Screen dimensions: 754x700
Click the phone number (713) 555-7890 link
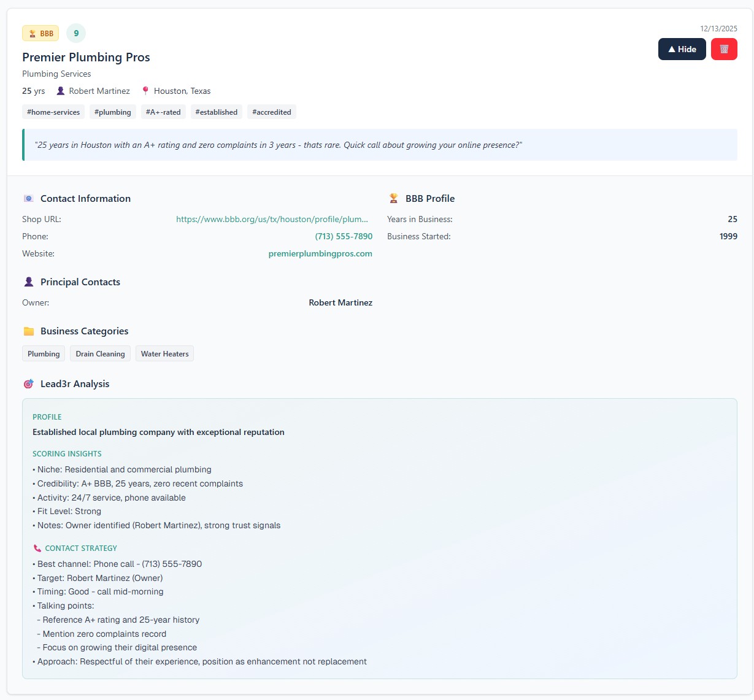pos(344,236)
